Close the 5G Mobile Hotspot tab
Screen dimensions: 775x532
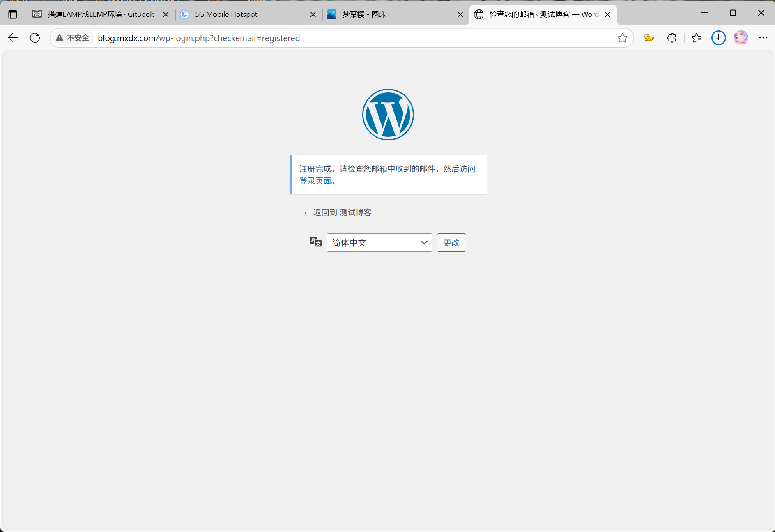tap(313, 14)
